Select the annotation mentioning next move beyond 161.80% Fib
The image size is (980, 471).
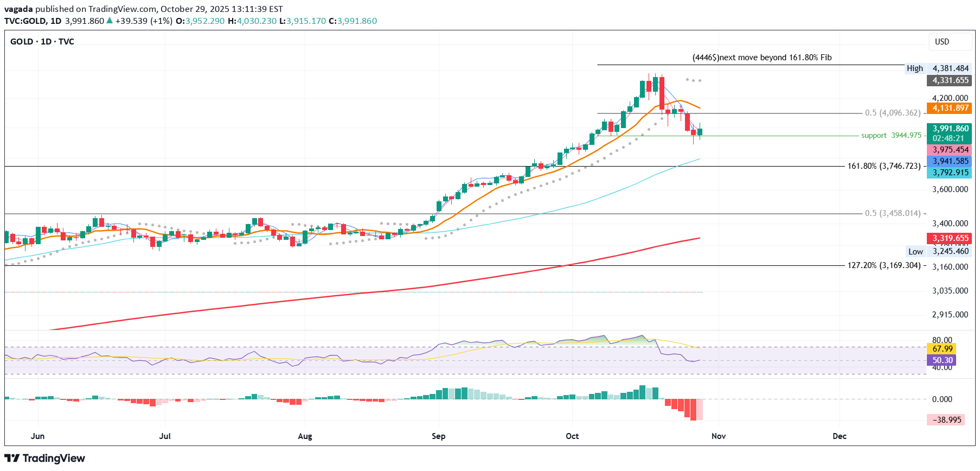coord(761,58)
